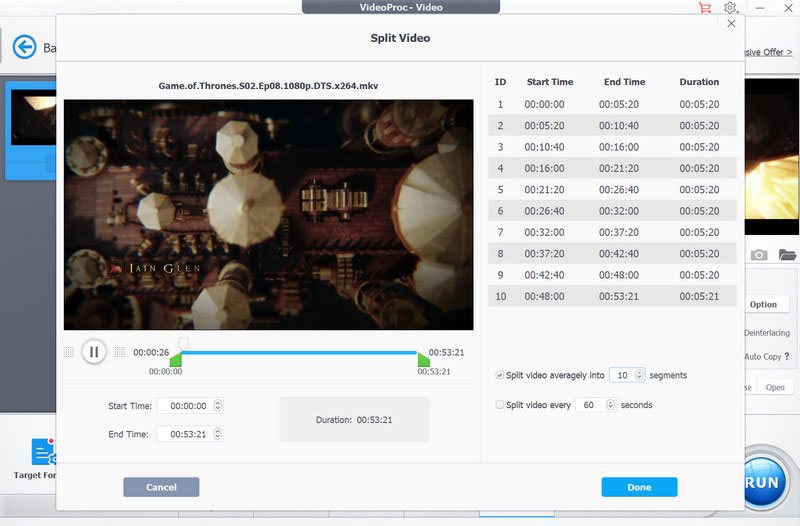800x526 pixels.
Task: Adjust the Start Time stepper arrows
Action: pos(218,406)
